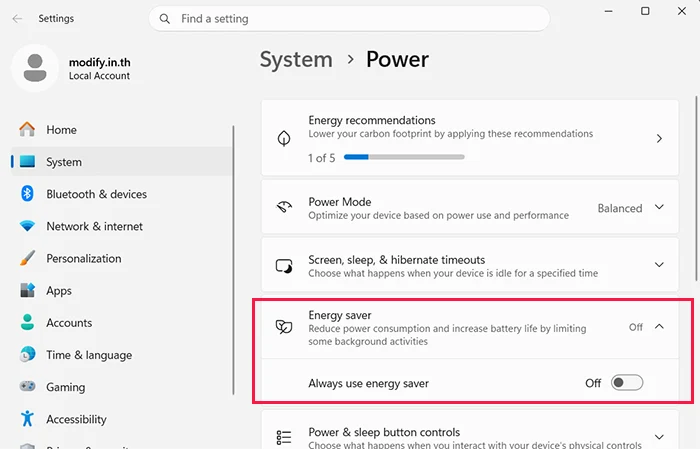Click the Energy recommendations leaf icon
Viewport: 700px width, 449px height.
point(284,138)
